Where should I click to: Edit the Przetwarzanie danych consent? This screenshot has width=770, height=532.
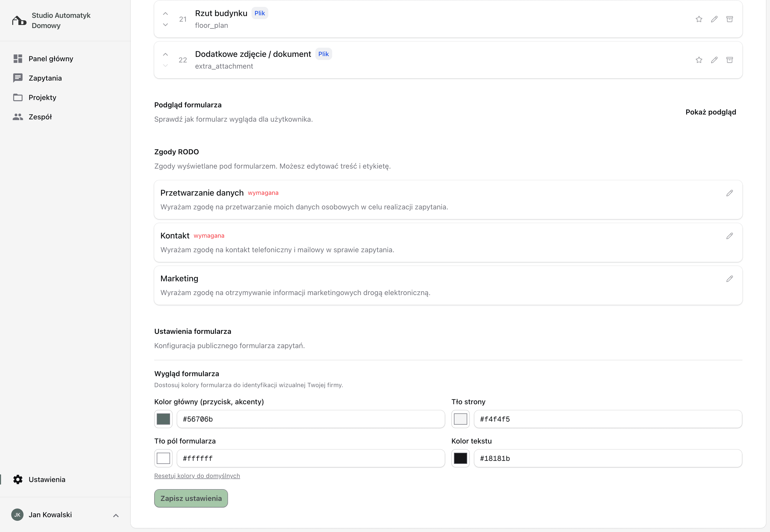point(730,193)
